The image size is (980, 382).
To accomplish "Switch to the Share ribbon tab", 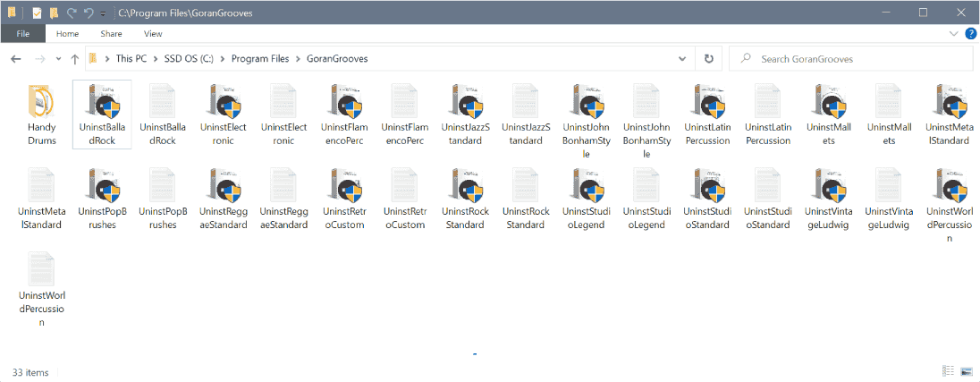I will click(x=111, y=34).
